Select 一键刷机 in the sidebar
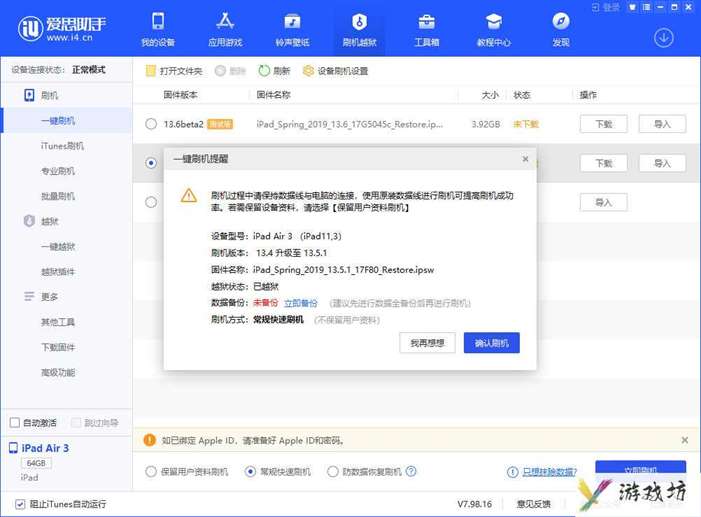 [58, 121]
